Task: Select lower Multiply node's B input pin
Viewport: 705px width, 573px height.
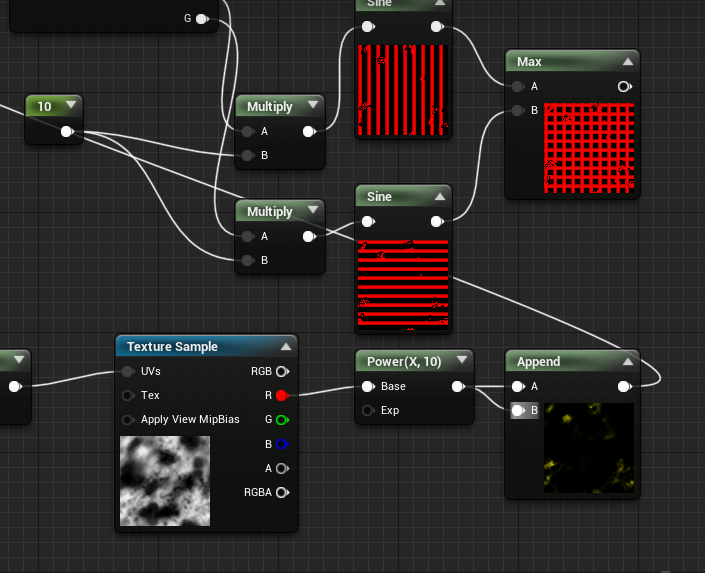Action: [248, 260]
